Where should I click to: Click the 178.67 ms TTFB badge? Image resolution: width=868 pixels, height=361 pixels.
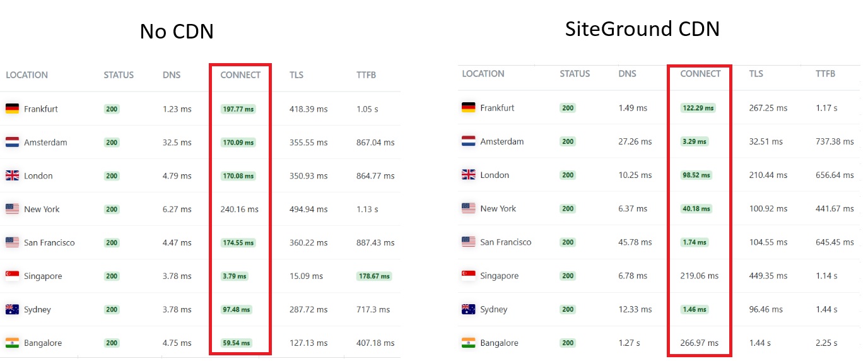point(374,276)
